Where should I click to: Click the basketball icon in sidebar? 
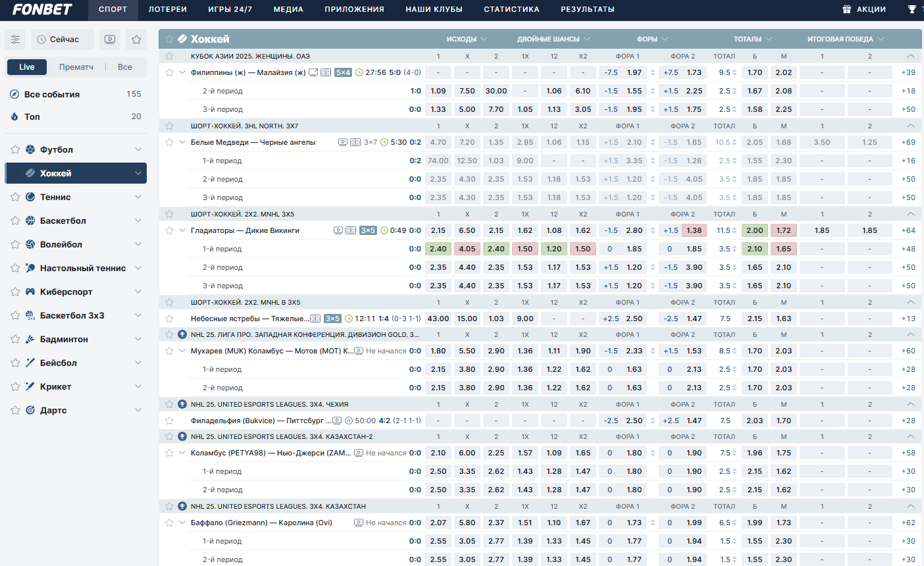30,220
